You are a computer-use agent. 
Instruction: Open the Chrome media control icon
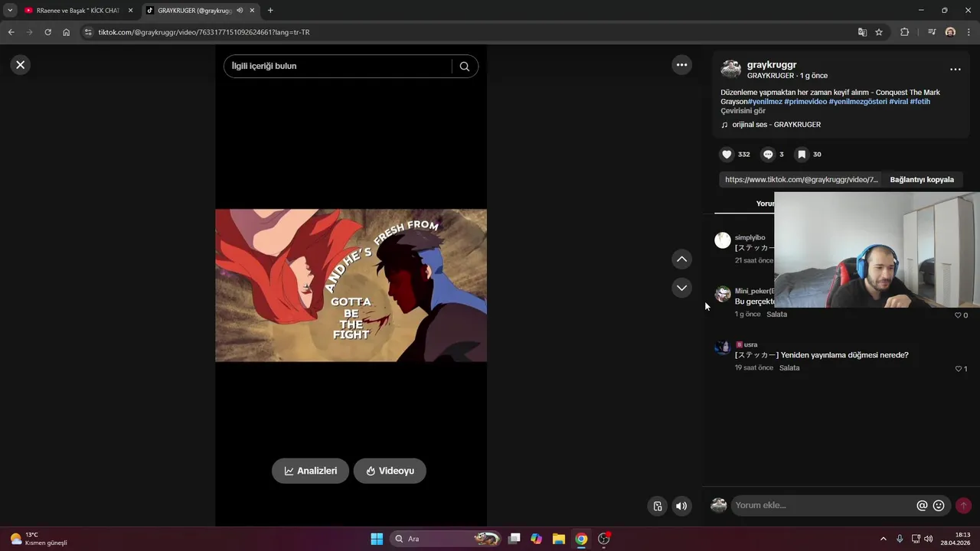[932, 32]
